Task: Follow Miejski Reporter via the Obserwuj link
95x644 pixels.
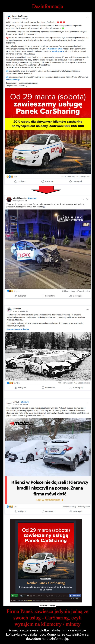Action: (x=32, y=198)
